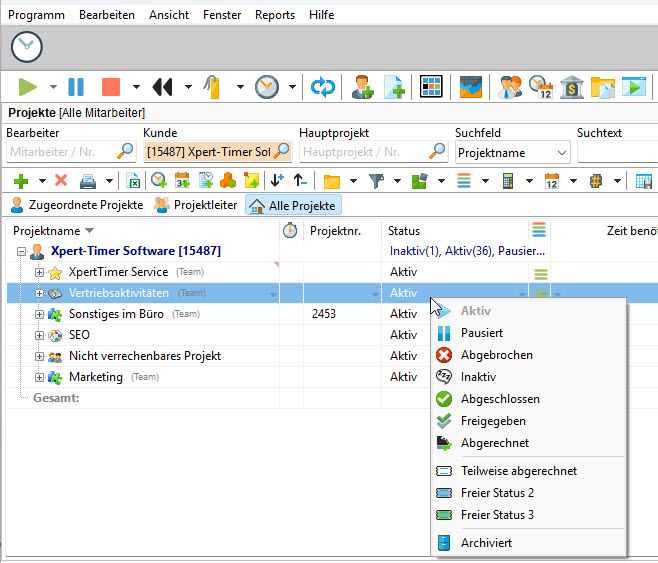This screenshot has width=658, height=563.
Task: Select Archiviert in the status menu
Action: point(529,543)
